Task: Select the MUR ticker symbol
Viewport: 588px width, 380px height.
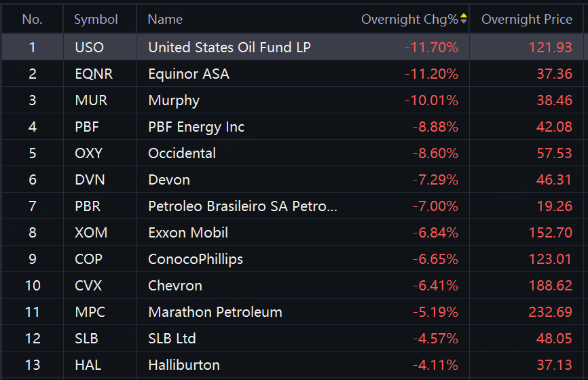Action: [x=91, y=100]
